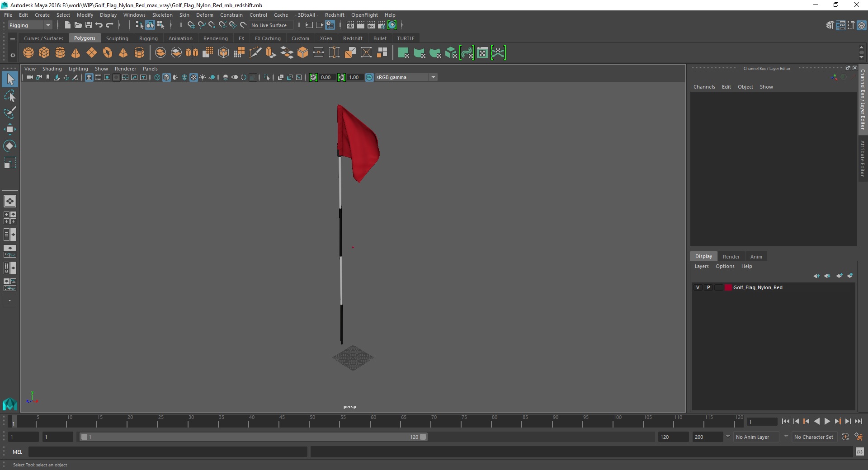The width and height of the screenshot is (868, 470).
Task: Toggle Snap to points icon
Action: tap(212, 25)
